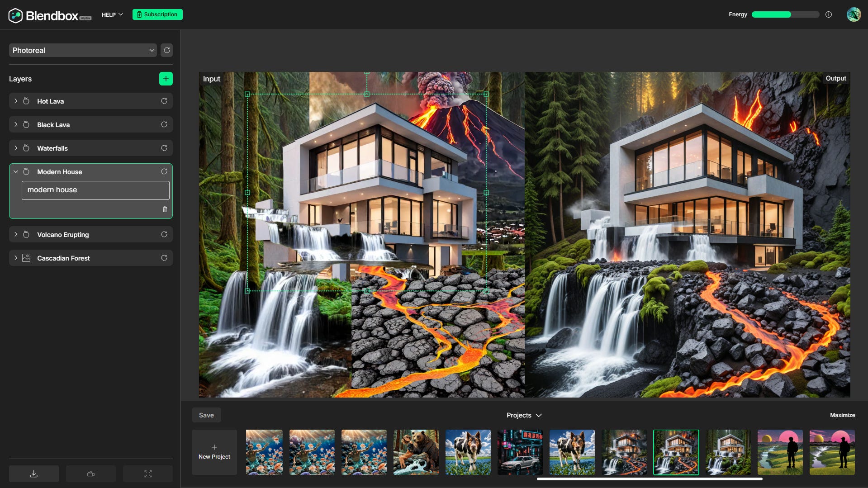Select the Cascadian Forest layer name

(x=63, y=258)
